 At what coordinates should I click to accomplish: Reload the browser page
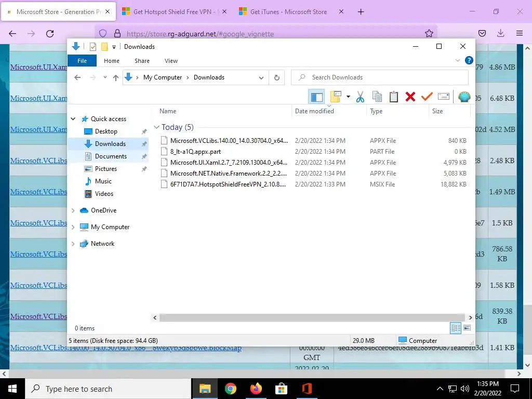point(50,34)
